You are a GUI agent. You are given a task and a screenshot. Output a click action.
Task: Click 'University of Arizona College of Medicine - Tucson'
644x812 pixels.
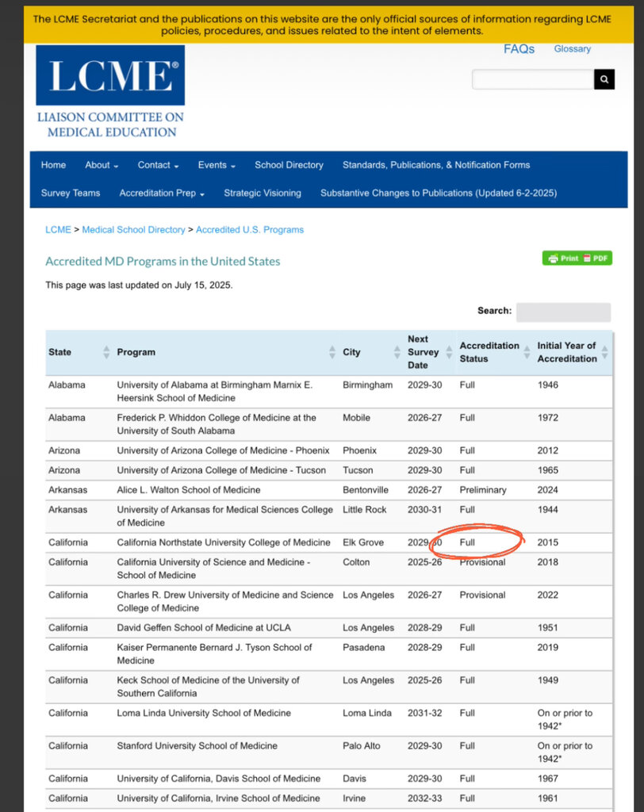tap(221, 470)
